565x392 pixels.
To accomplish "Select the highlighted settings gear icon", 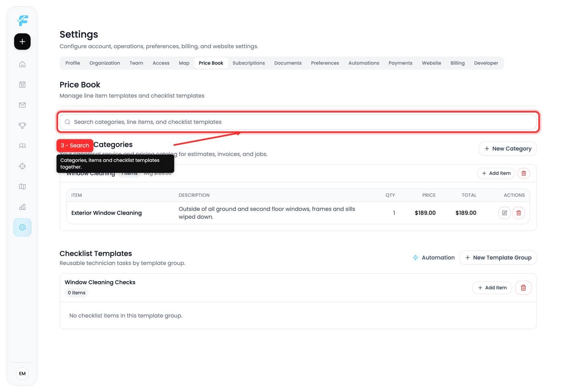I will pyautogui.click(x=22, y=227).
